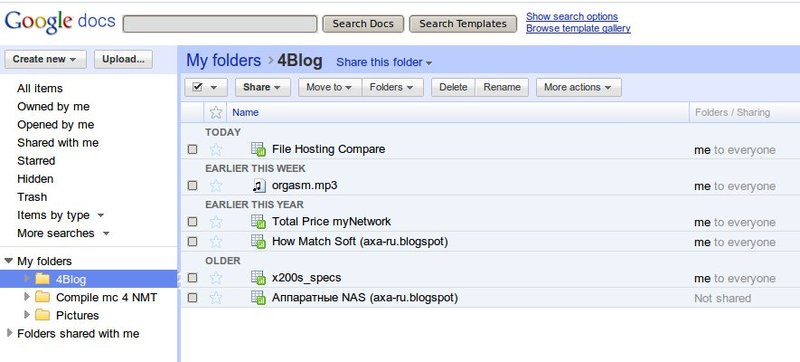Viewport: 800px width, 362px height.
Task: Star the orgasm.mp3 file
Action: pyautogui.click(x=216, y=186)
